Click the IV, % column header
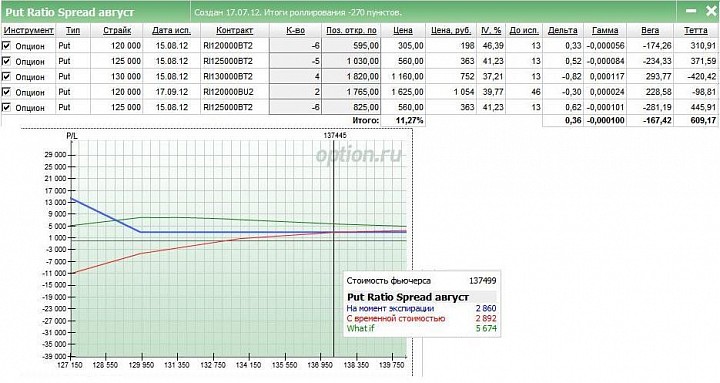This screenshot has width=720, height=383. click(x=491, y=30)
